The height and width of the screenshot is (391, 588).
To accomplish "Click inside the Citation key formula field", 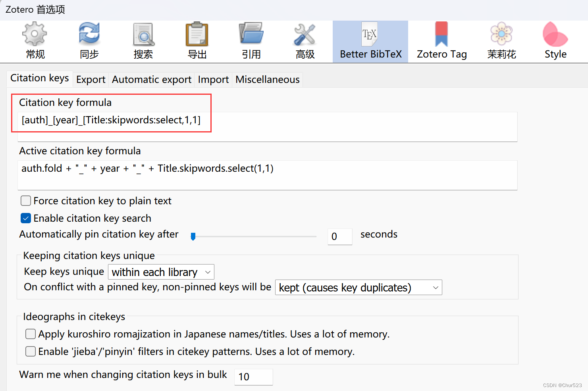I will coord(267,126).
